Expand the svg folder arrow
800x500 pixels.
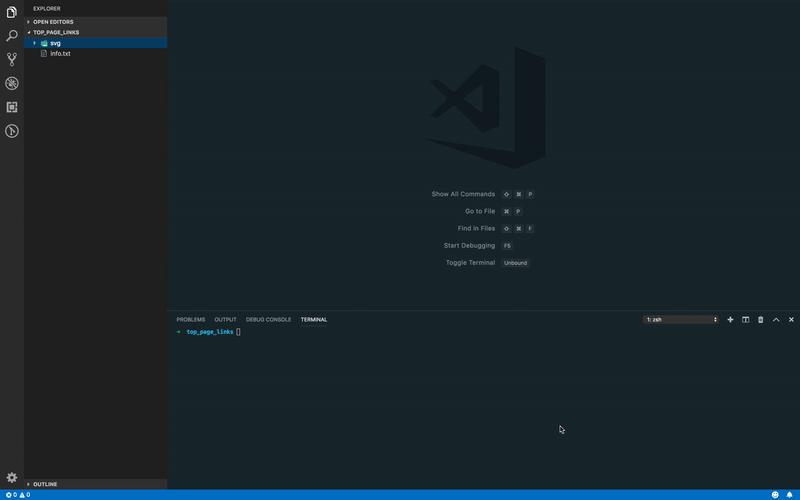(35, 43)
